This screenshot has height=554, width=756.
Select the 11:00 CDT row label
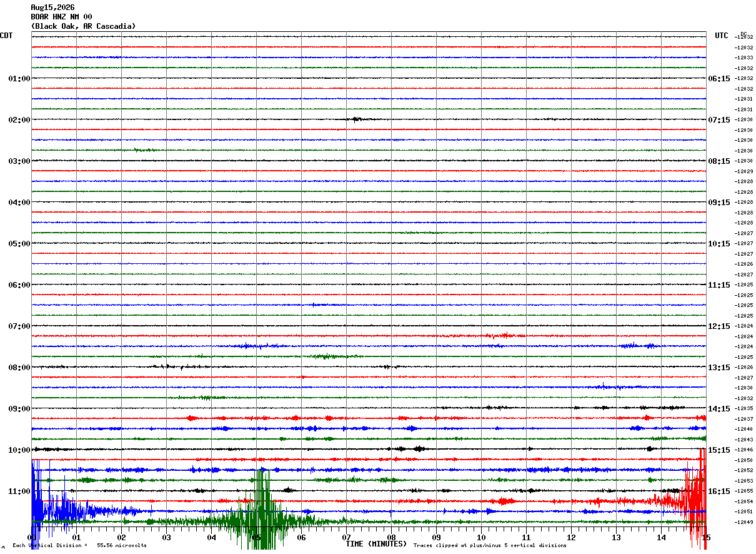[x=19, y=491]
